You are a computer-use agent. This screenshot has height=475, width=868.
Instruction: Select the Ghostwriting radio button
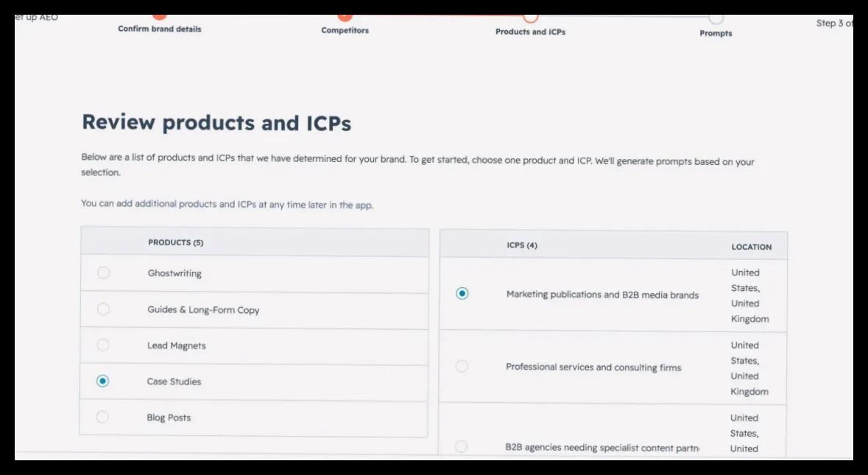pos(104,272)
